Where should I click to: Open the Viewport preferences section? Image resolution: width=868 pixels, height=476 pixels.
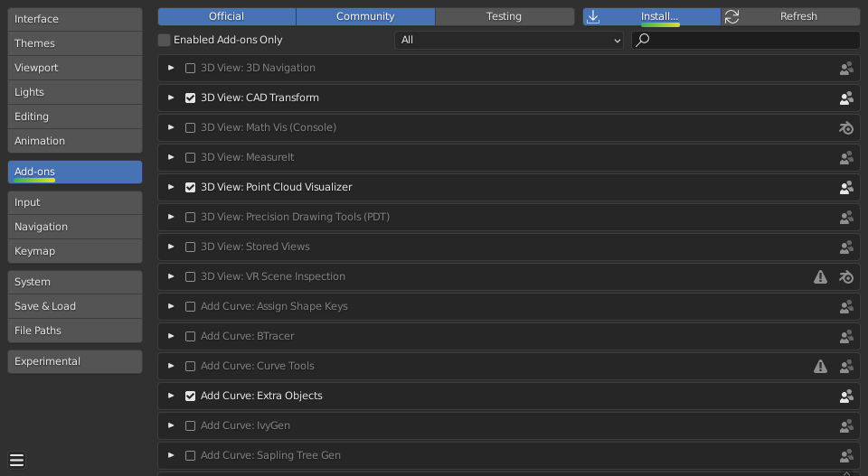tap(75, 68)
